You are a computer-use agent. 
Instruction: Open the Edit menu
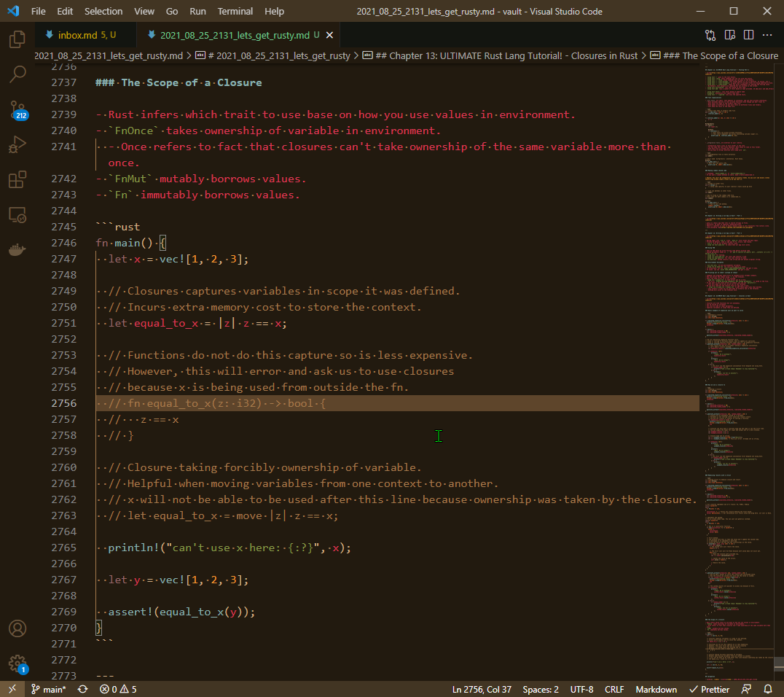(x=65, y=11)
